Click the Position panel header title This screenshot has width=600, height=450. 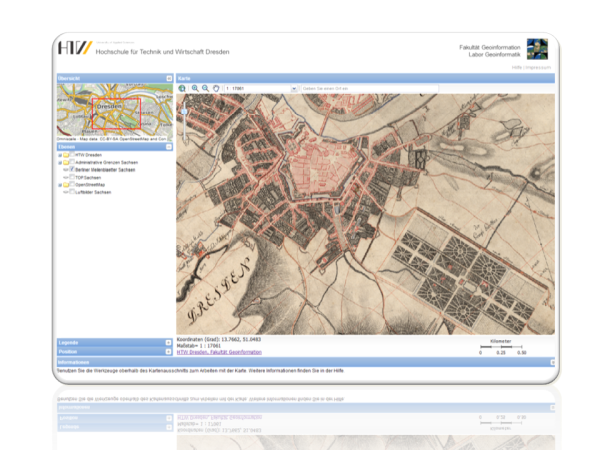point(68,352)
